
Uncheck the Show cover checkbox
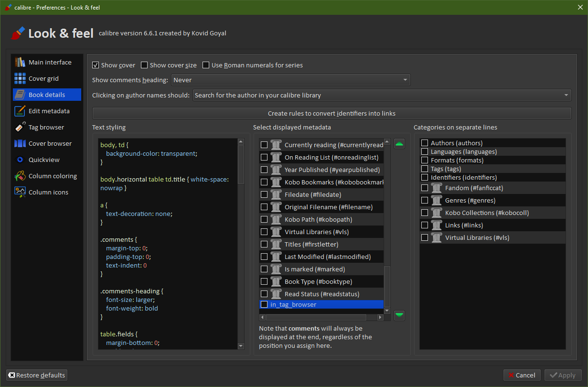96,65
